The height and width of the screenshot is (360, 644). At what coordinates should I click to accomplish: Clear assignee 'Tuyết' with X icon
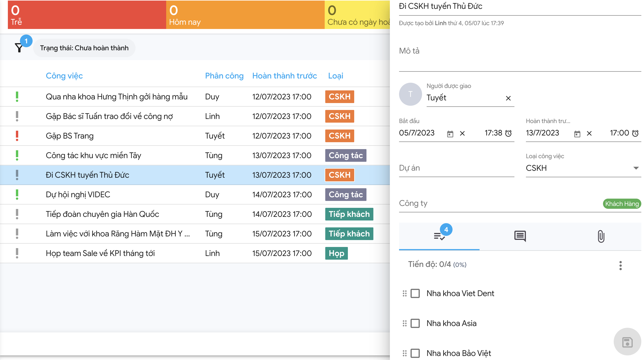(508, 98)
